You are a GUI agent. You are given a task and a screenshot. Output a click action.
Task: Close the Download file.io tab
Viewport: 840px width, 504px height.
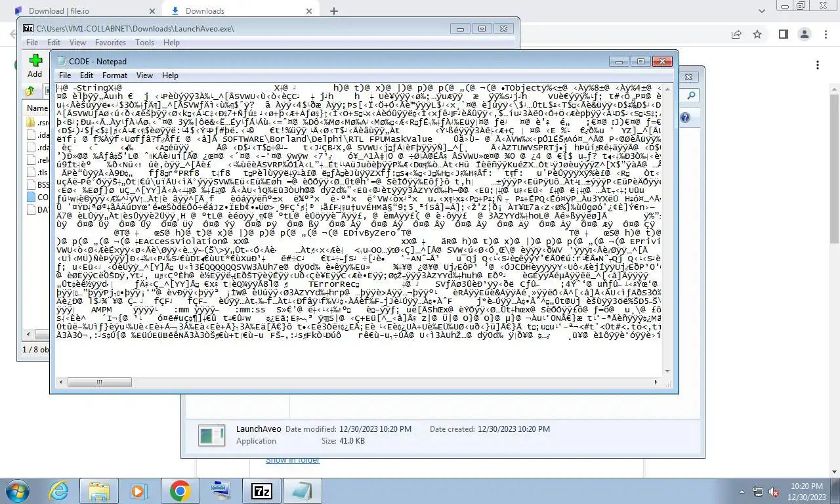[152, 10]
